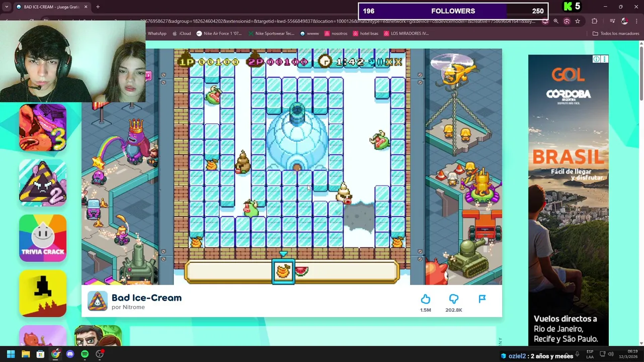Viewport: 644px width, 362px height.
Task: Click the game timer clock icon
Action: [326, 62]
